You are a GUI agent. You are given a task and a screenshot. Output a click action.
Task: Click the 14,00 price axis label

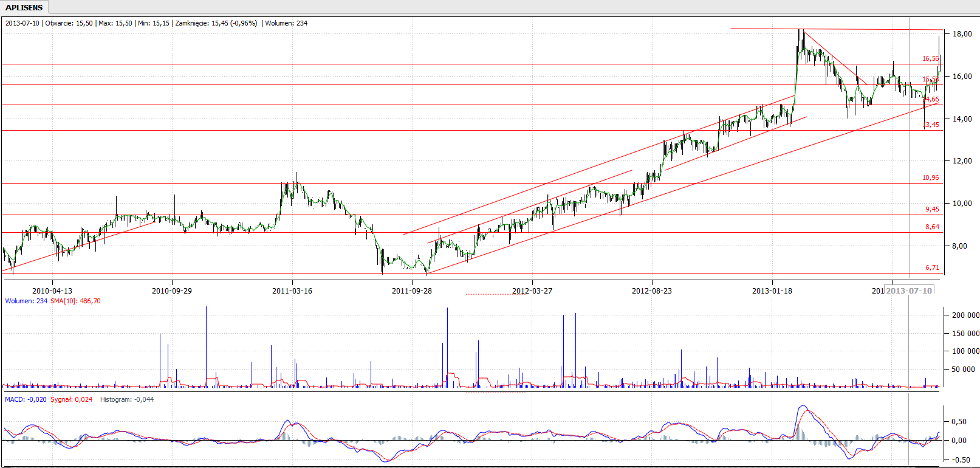[x=962, y=119]
